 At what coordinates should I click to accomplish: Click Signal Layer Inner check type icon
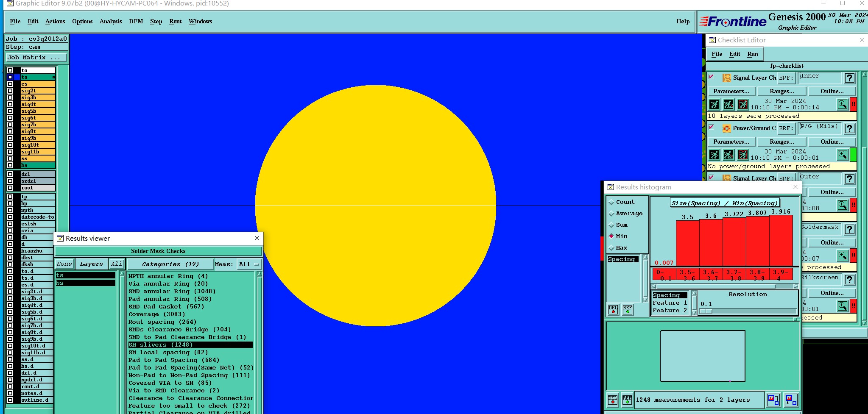pyautogui.click(x=726, y=78)
